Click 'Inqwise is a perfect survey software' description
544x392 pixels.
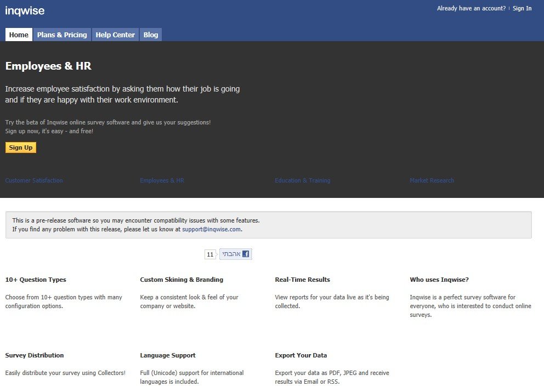tap(471, 306)
